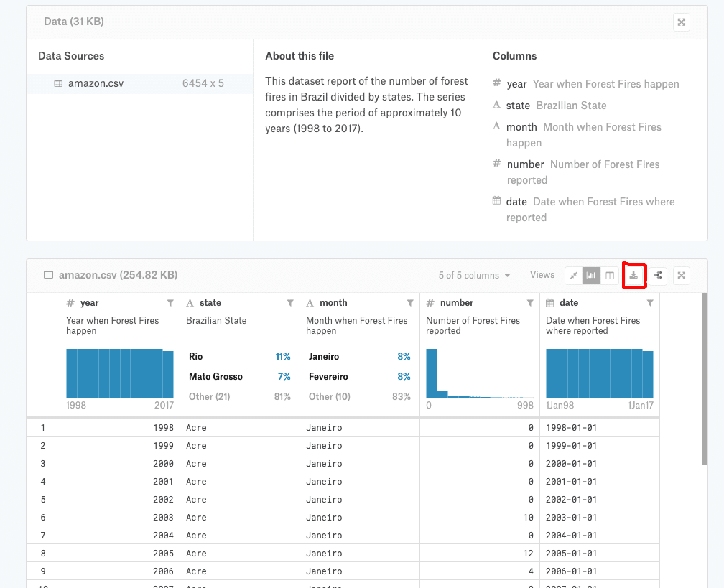Click the hash icon in the number table header
Screen dimensions: 724x588
tap(430, 303)
